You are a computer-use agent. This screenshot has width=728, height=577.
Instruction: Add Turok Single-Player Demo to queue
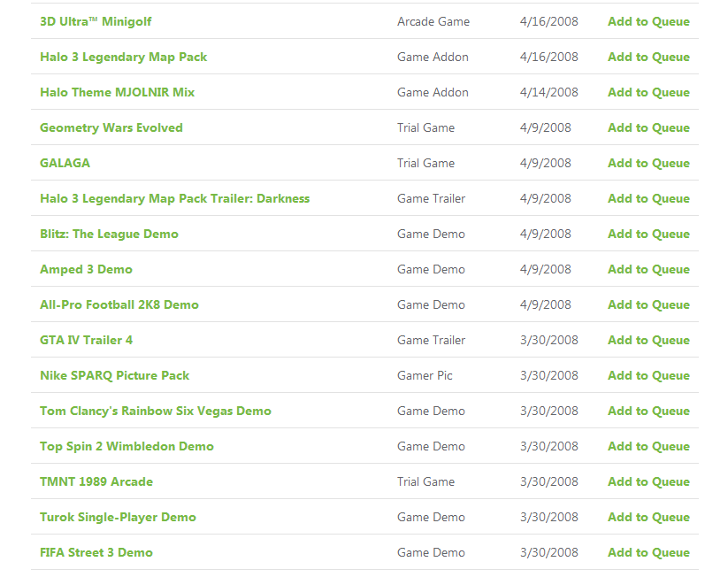648,517
